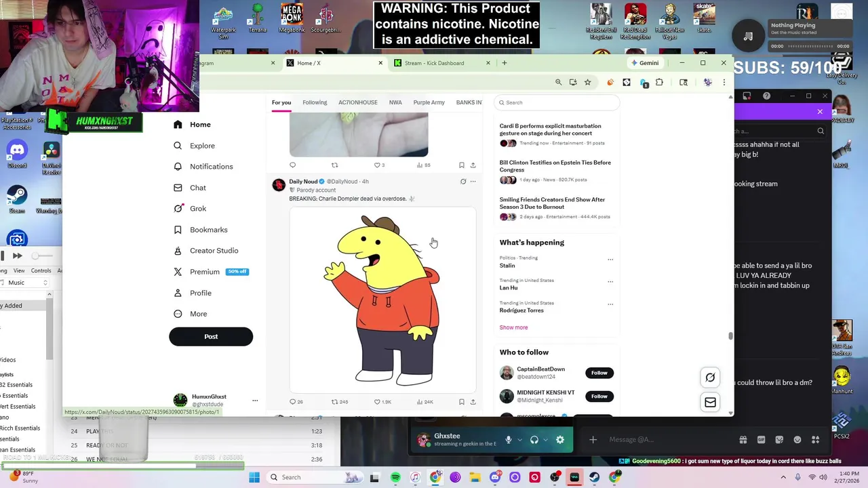Image resolution: width=868 pixels, height=488 pixels.
Task: Like the Daily Noud post
Action: pos(382,402)
